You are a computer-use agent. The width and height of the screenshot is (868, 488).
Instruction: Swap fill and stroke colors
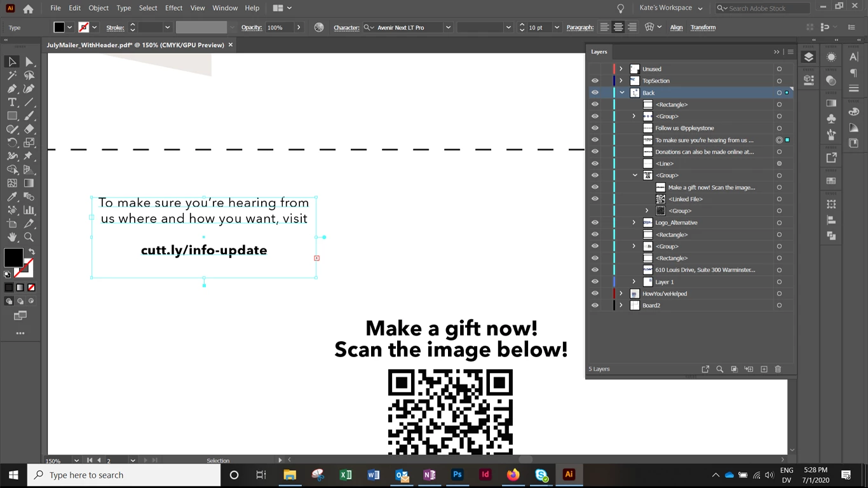pos(31,252)
